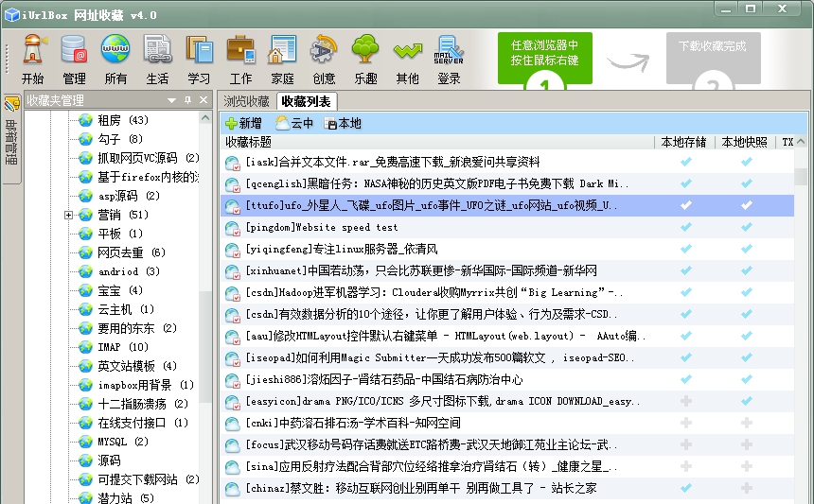Maximize the iUrlBox window
This screenshot has height=504, width=814.
pos(751,9)
